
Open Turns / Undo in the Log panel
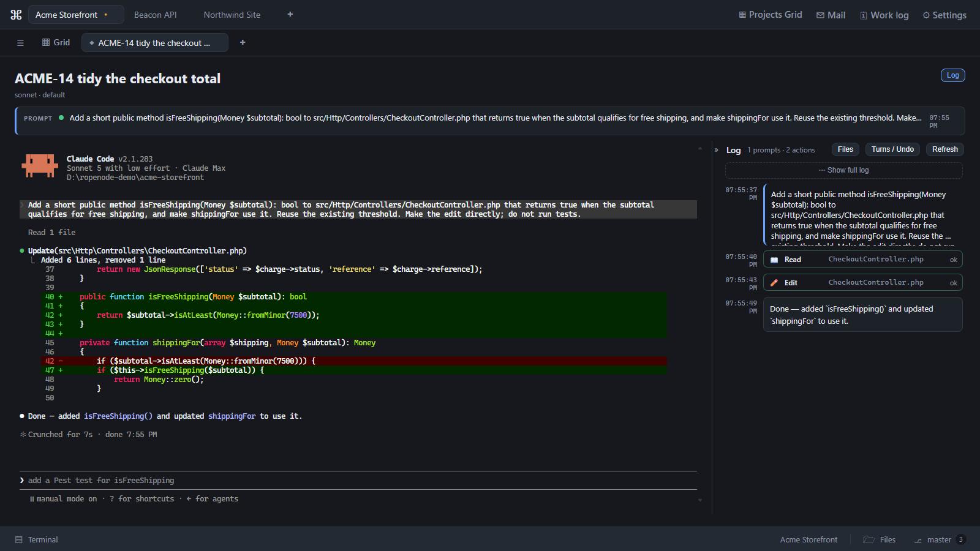[892, 149]
